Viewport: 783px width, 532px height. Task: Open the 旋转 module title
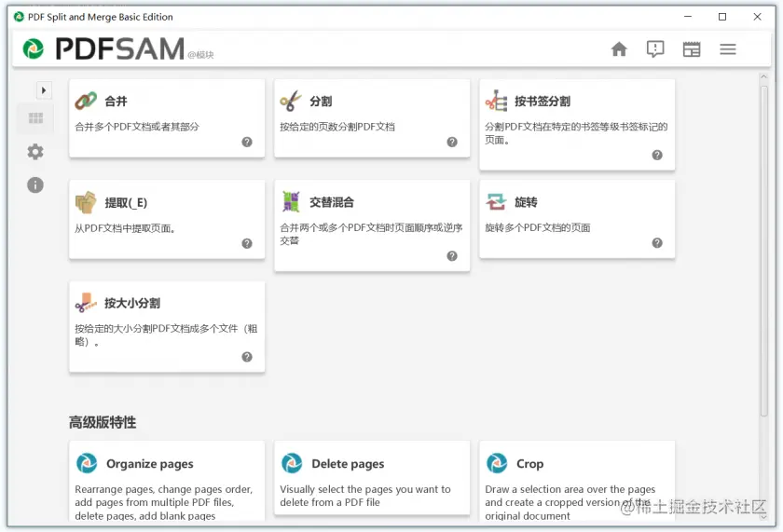[x=526, y=202]
